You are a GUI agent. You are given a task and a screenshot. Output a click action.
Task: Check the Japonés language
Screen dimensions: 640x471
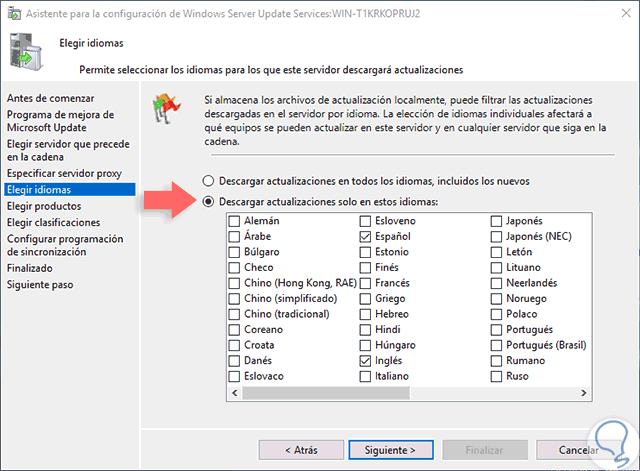click(x=496, y=221)
